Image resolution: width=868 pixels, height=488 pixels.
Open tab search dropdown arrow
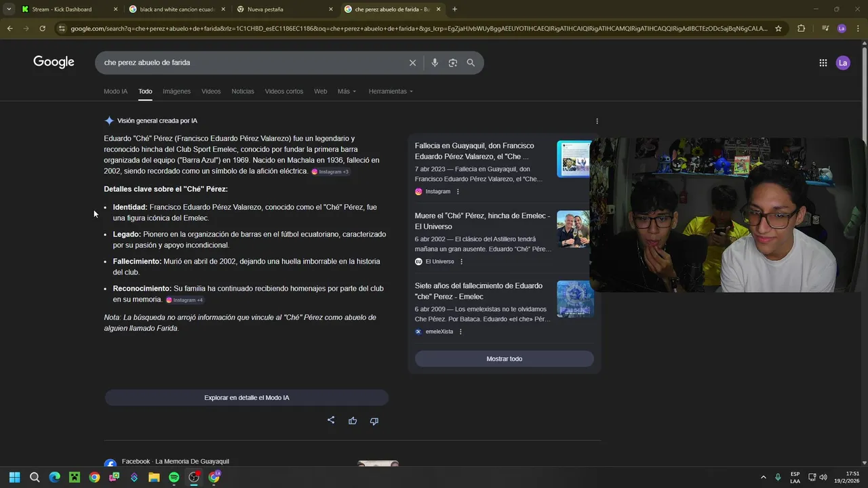pyautogui.click(x=9, y=9)
